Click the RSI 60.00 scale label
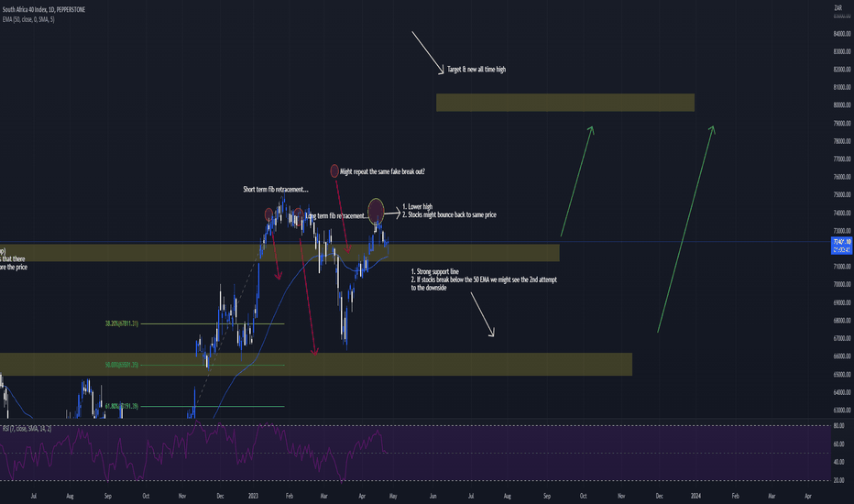 click(x=838, y=444)
